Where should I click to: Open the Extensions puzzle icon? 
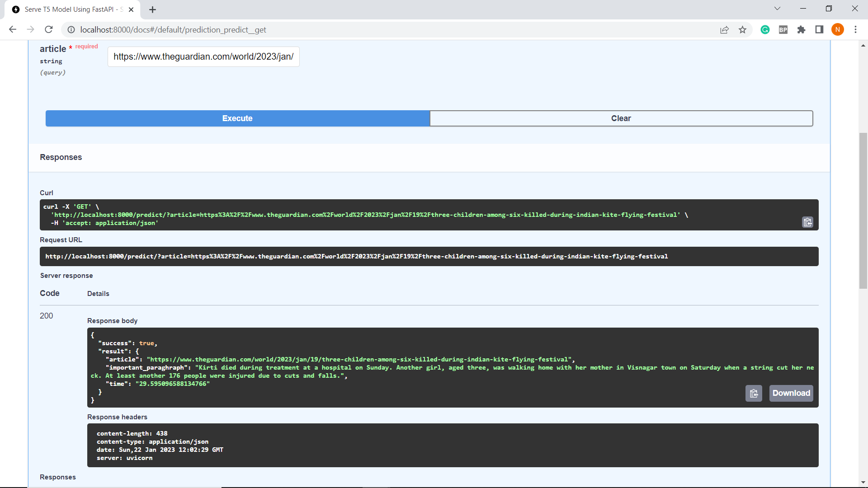[x=801, y=30]
